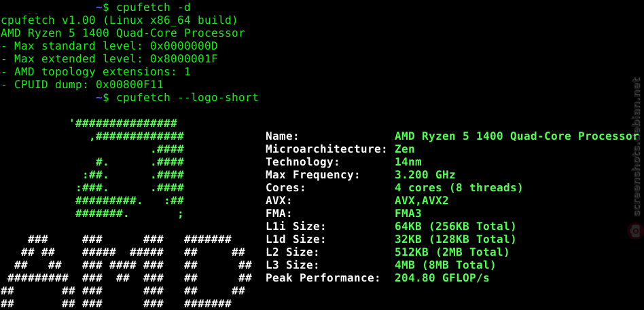Click the 'AVX,AVX2' value

point(421,201)
